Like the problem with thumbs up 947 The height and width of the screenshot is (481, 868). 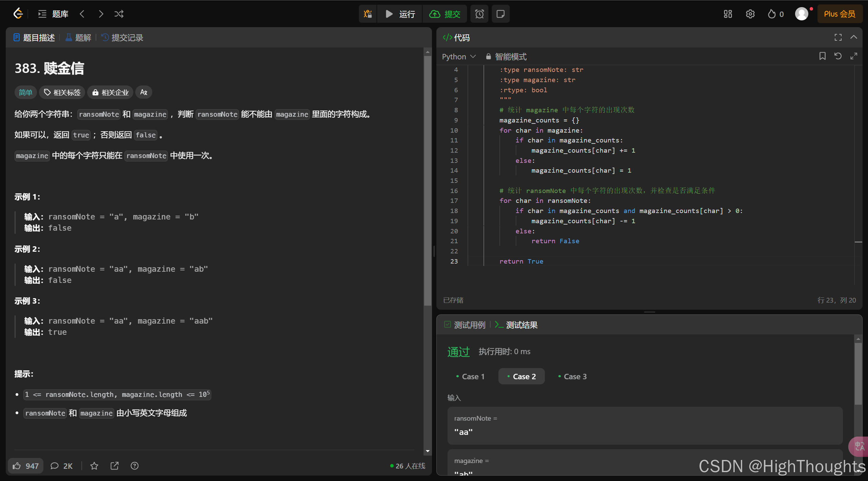26,466
